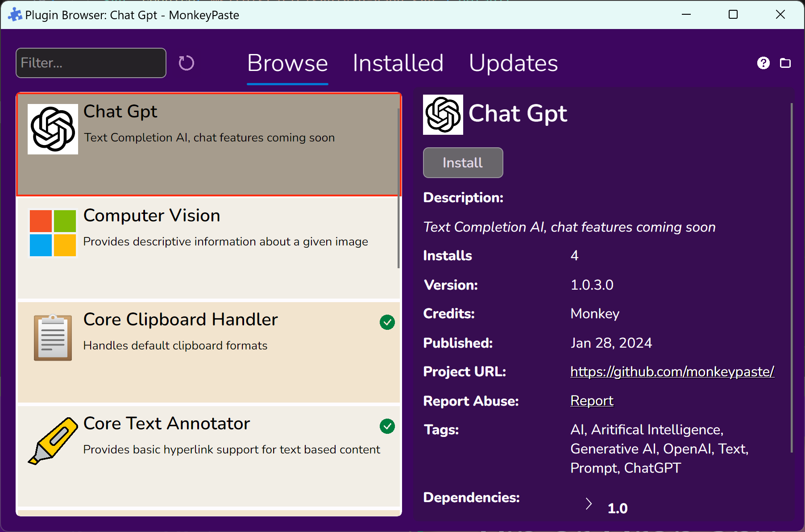The width and height of the screenshot is (805, 532).
Task: Click the Core Text Annotator highlighter icon
Action: point(53,441)
